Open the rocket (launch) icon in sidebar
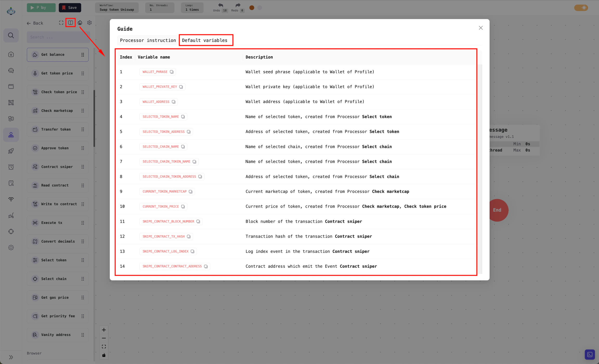The height and width of the screenshot is (364, 599). tap(11, 151)
